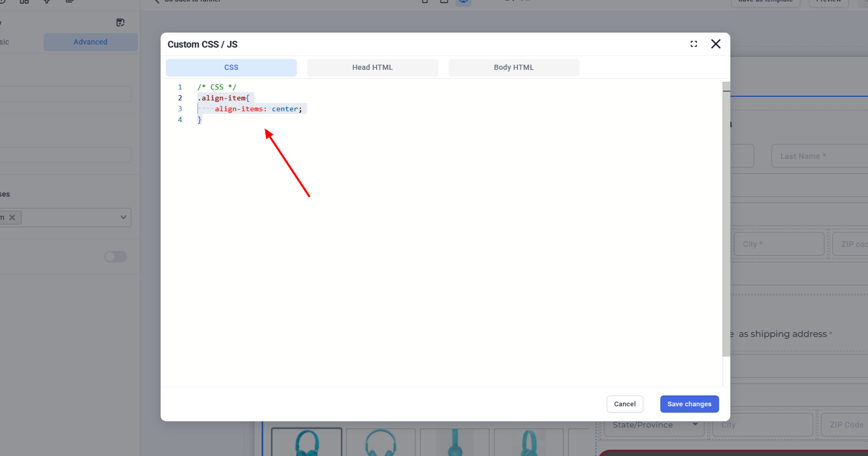Open the State/Province dropdown
The height and width of the screenshot is (456, 868).
tap(655, 425)
